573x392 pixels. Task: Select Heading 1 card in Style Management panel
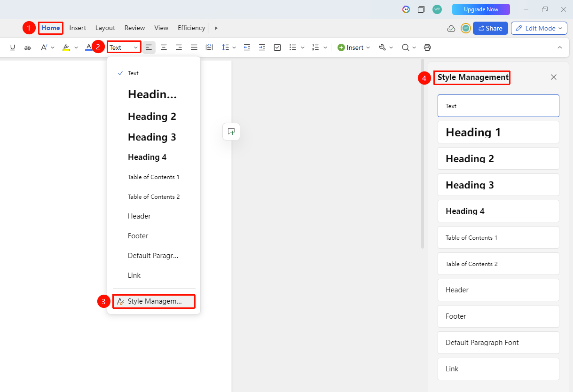point(498,132)
